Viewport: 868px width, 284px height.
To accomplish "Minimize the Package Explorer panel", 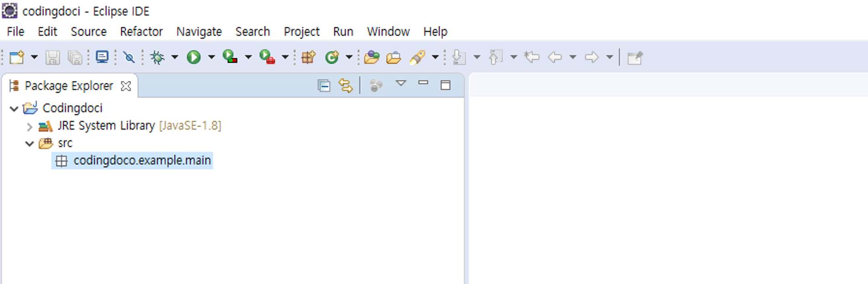I will [x=424, y=83].
